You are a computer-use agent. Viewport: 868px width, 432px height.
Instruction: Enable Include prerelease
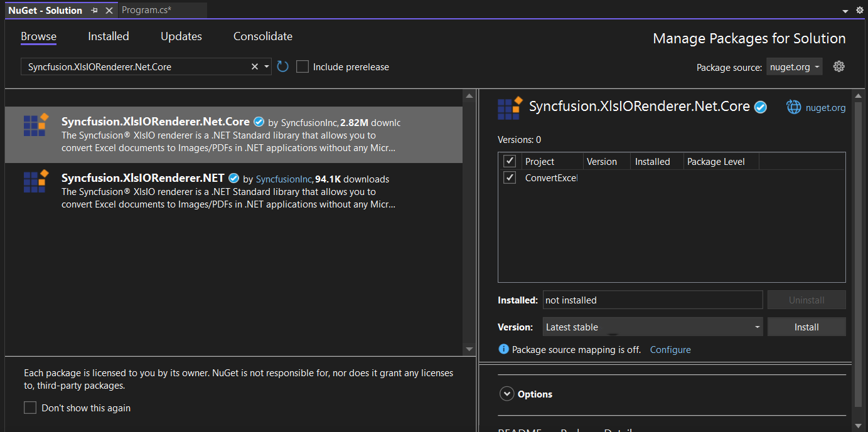[303, 66]
